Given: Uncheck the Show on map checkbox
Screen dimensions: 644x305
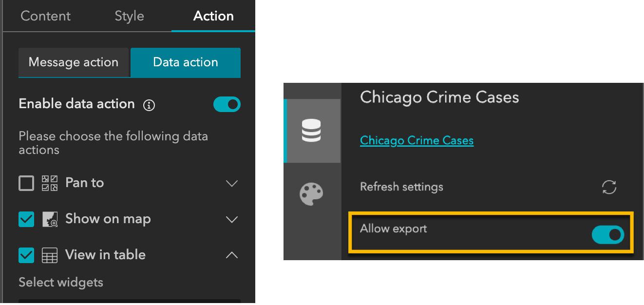Looking at the screenshot, I should click(x=26, y=219).
